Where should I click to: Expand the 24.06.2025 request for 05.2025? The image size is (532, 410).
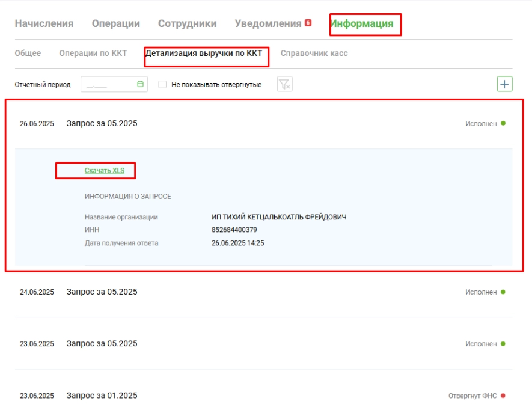(102, 292)
